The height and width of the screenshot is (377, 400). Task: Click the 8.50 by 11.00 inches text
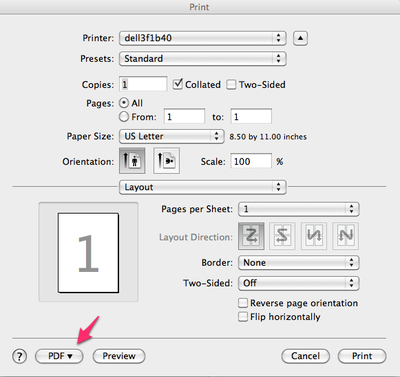[x=268, y=137]
